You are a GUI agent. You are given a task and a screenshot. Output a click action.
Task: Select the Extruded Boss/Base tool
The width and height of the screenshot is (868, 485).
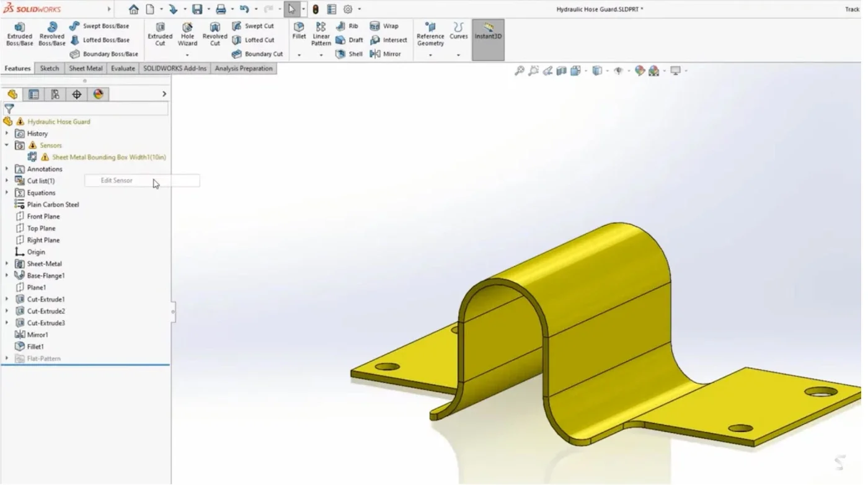tap(19, 34)
